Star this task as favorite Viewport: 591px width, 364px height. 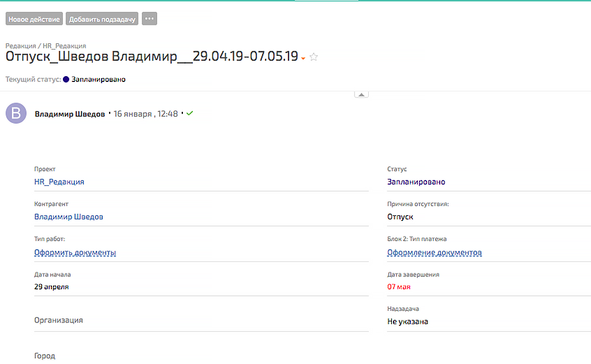[314, 57]
